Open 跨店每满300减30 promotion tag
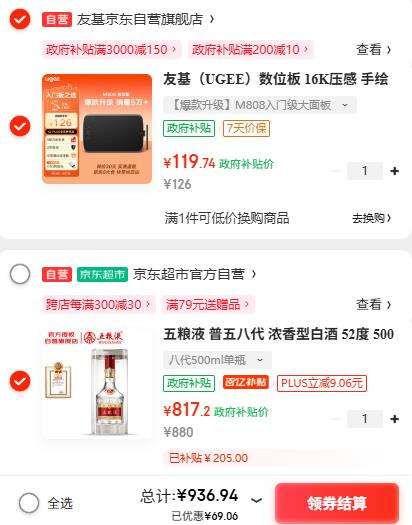412x525 pixels. [x=98, y=304]
